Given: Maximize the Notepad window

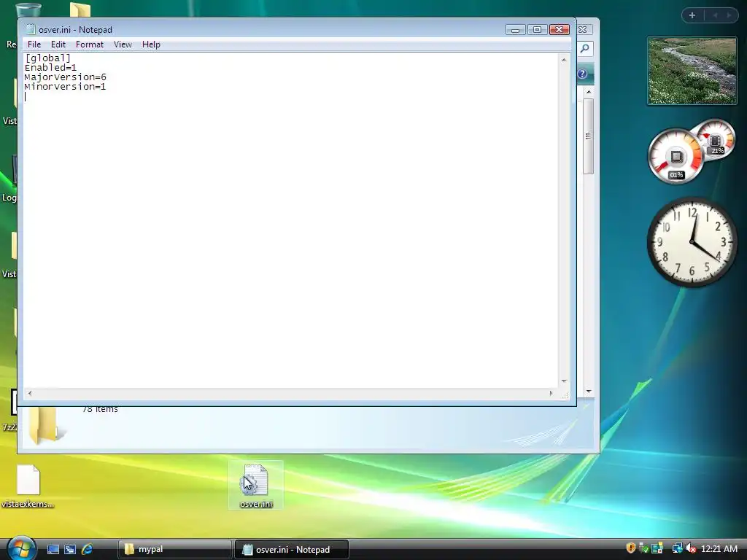Looking at the screenshot, I should [537, 29].
